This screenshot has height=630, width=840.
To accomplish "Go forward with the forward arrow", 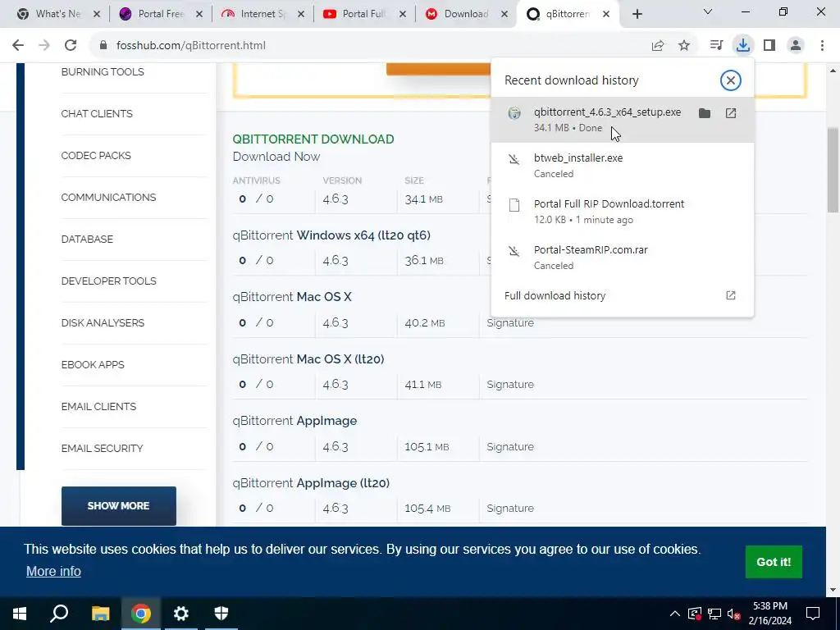I will 44,46.
